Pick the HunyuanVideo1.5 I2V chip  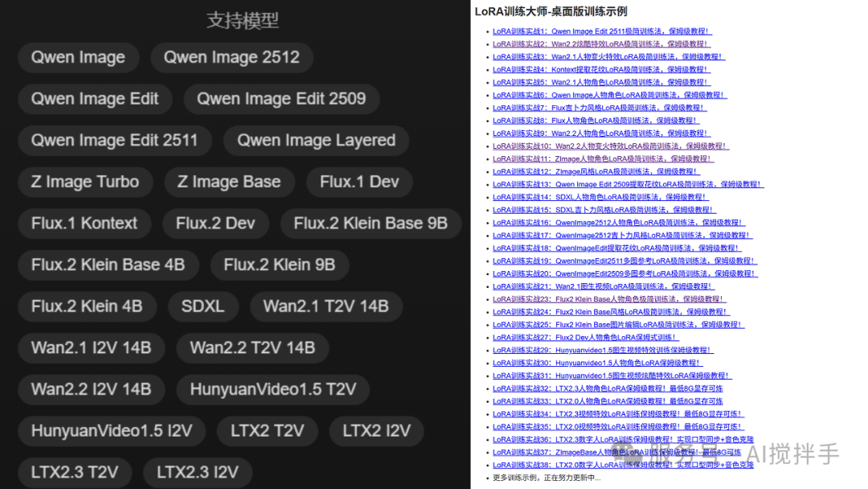tap(112, 431)
